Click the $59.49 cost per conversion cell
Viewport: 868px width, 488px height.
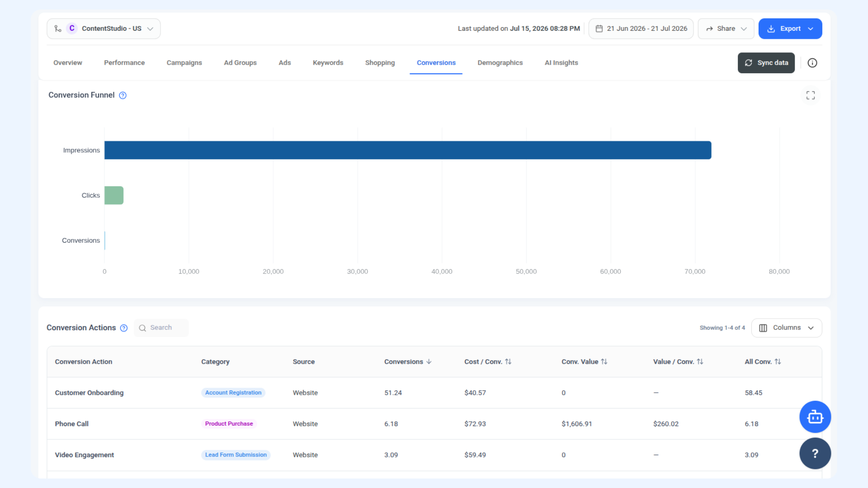coord(475,455)
